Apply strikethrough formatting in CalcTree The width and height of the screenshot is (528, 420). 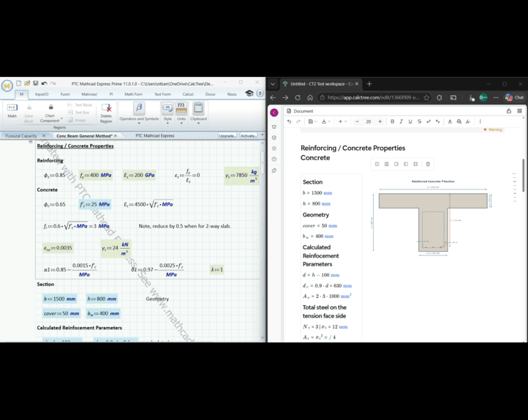pos(419,121)
